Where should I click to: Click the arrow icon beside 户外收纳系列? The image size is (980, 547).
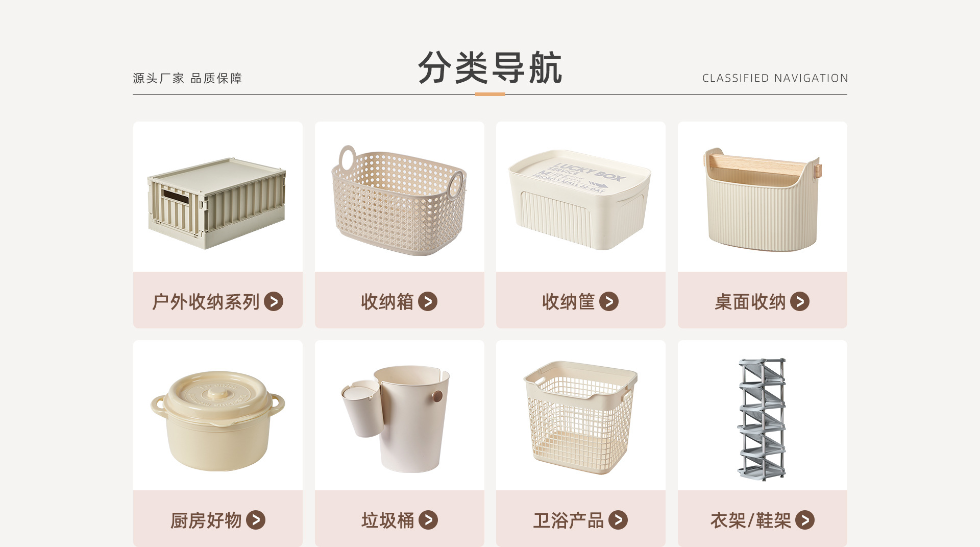[x=274, y=301]
